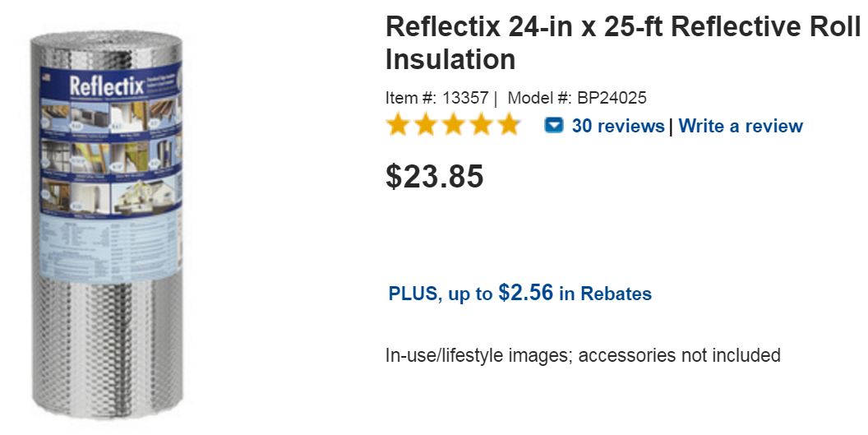868x435 pixels.
Task: Click the $23.85 price
Action: pyautogui.click(x=434, y=177)
